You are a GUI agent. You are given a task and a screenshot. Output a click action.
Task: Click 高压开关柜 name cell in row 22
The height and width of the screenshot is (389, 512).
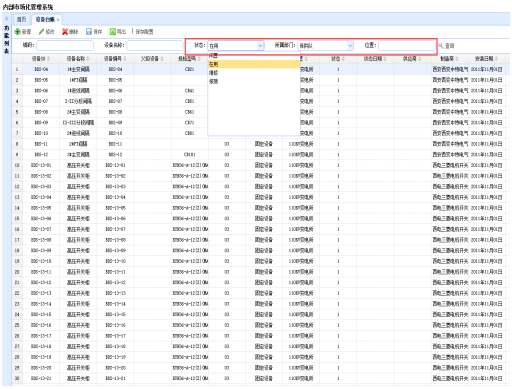tap(78, 293)
